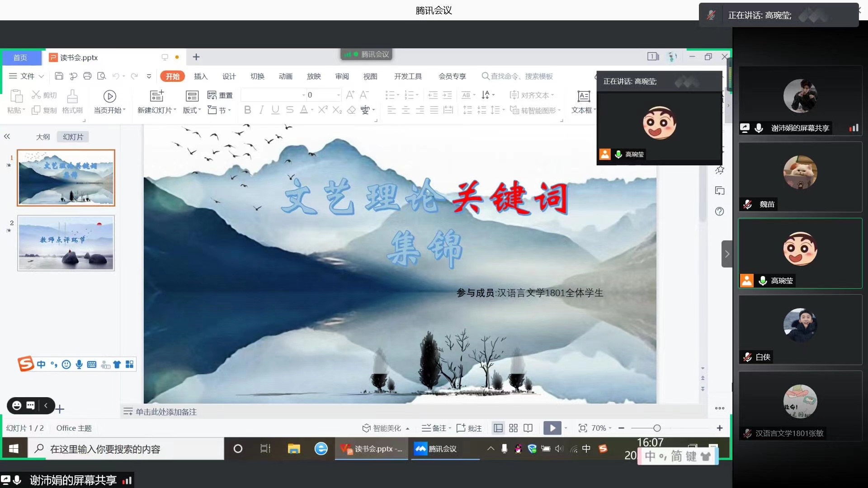Click the New Slide (新建幻灯片) icon

point(156,96)
